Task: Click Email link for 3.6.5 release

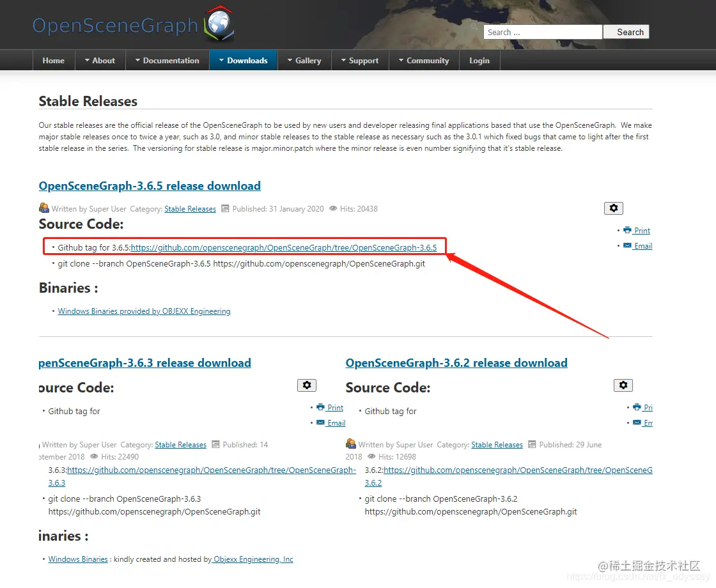Action: [643, 246]
